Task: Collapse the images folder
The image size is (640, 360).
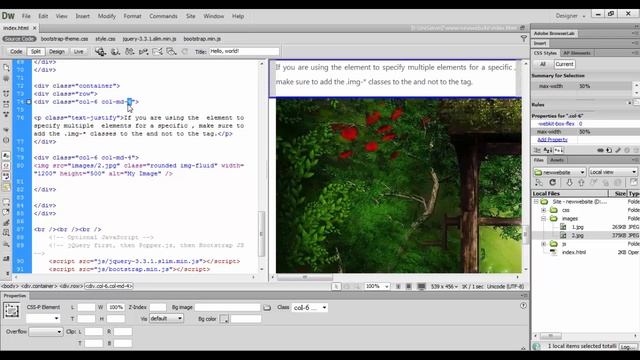Action: pos(544,219)
